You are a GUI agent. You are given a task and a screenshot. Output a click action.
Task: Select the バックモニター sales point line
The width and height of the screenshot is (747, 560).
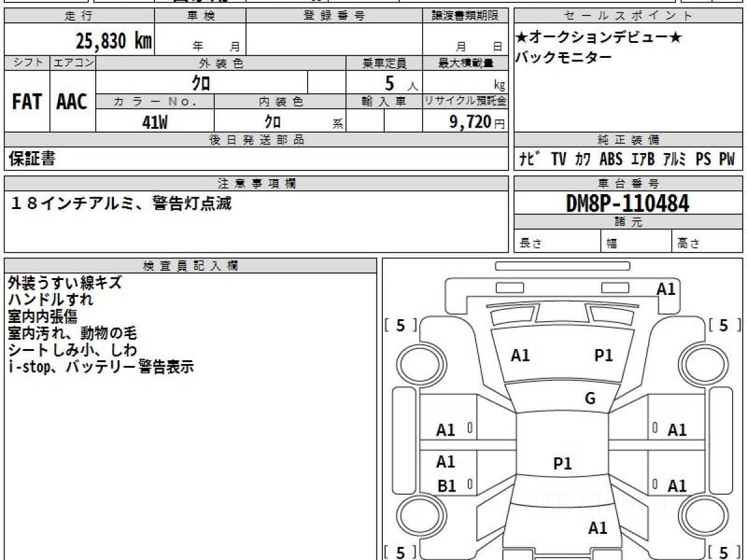tap(563, 57)
